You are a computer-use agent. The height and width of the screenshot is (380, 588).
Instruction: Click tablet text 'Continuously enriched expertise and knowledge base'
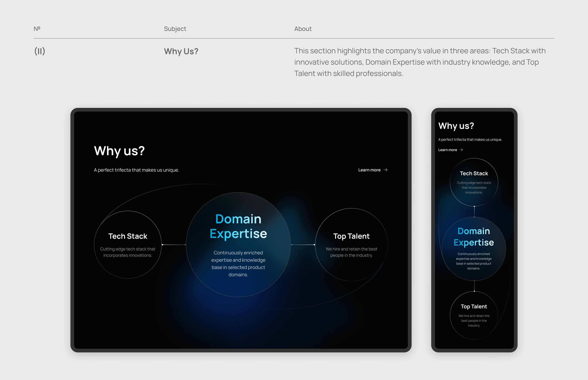tap(238, 264)
